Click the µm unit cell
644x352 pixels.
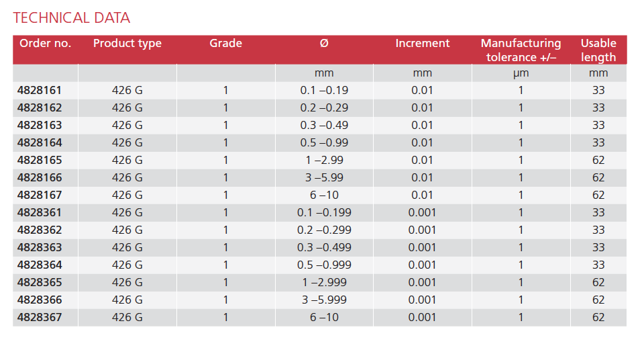coord(521,73)
